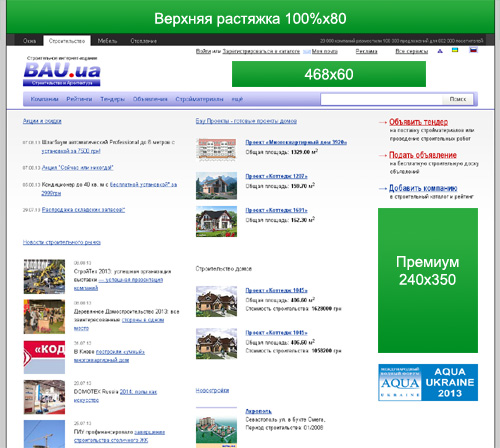Open the Шлагбаум установкой за 7500 грн link
This screenshot has height=448, width=500.
(x=71, y=151)
